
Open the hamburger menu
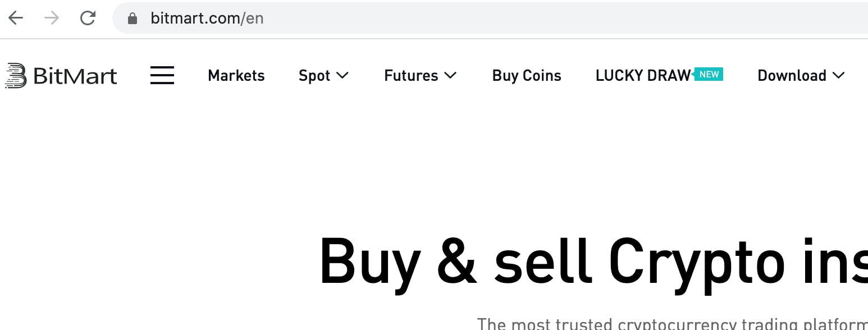click(162, 76)
